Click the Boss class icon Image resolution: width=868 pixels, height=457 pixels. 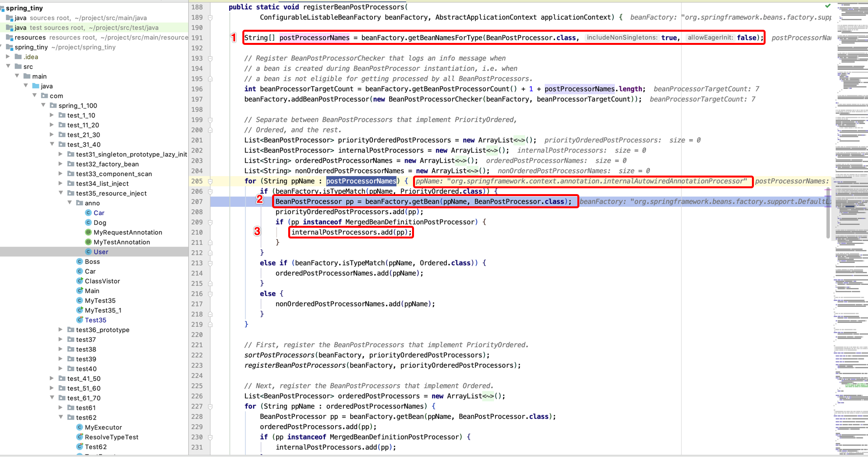tap(79, 261)
